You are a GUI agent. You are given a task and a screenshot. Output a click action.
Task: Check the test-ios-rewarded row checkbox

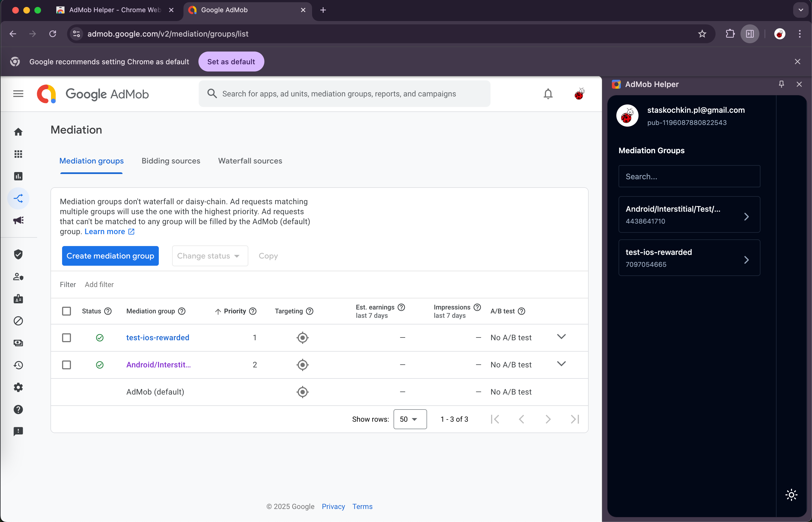67,337
